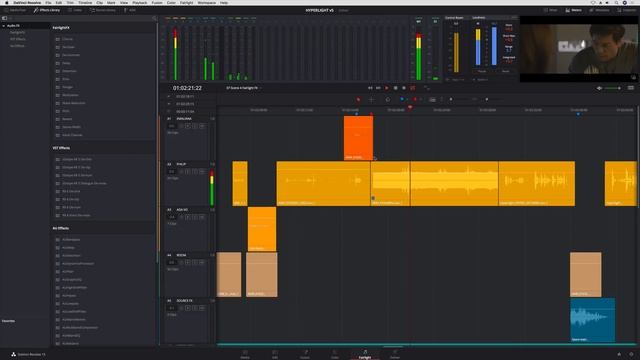
Task: Click the record transport button
Action: point(404,88)
